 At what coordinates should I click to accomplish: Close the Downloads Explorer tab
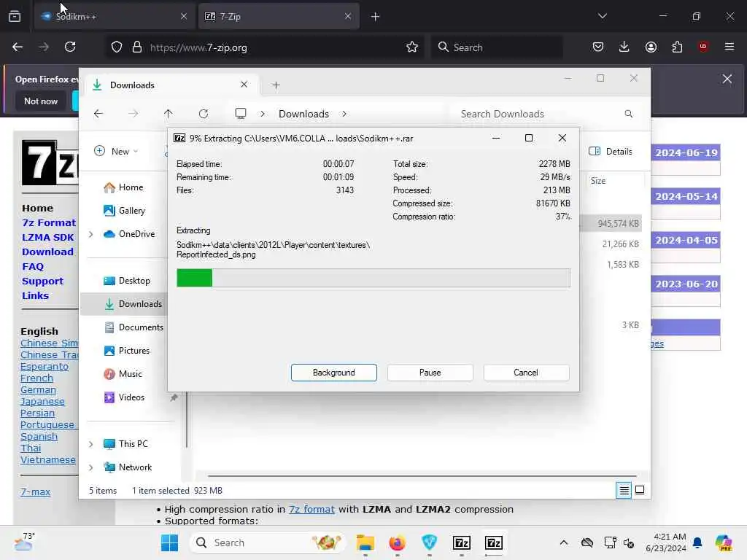[x=244, y=85]
